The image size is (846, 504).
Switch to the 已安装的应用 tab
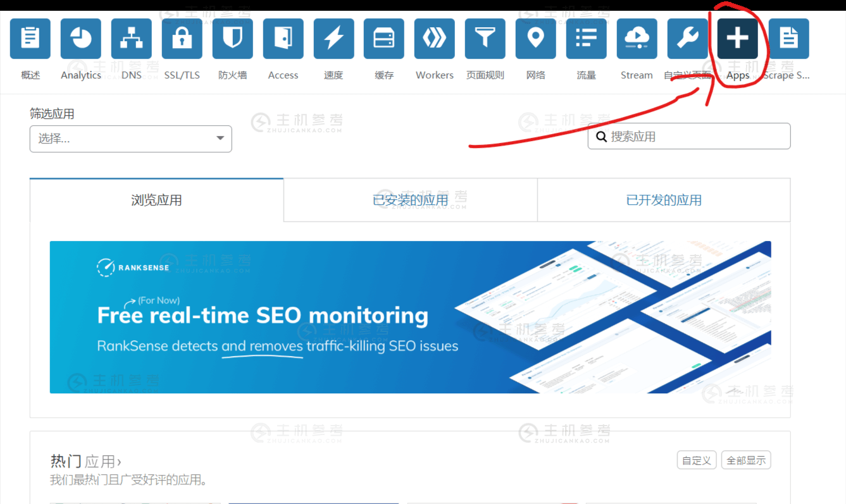coord(411,200)
